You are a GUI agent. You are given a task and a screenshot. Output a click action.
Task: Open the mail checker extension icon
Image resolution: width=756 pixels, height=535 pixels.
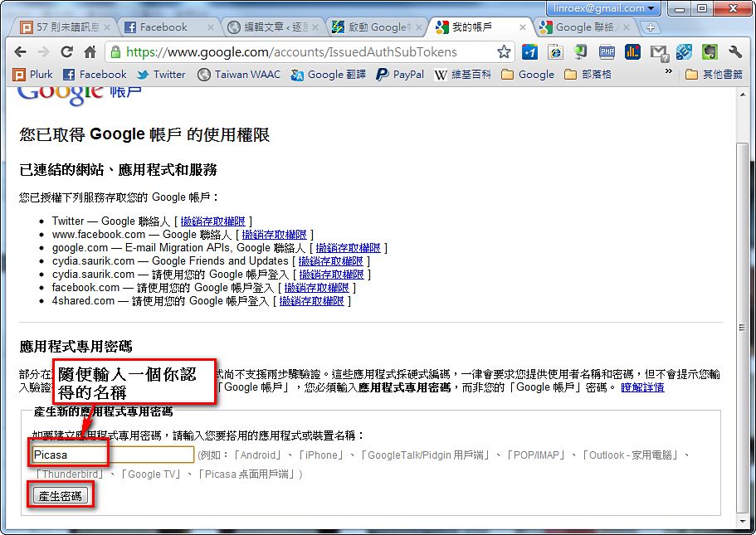coord(659,52)
